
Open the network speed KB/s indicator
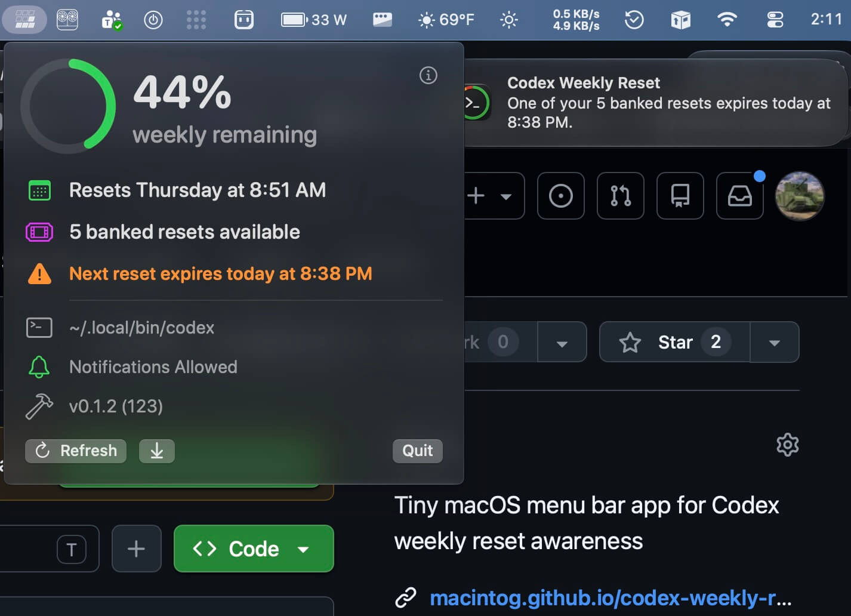576,20
